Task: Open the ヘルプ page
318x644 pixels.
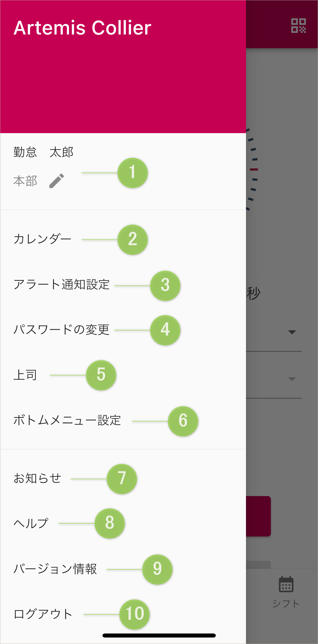Action: click(x=31, y=523)
